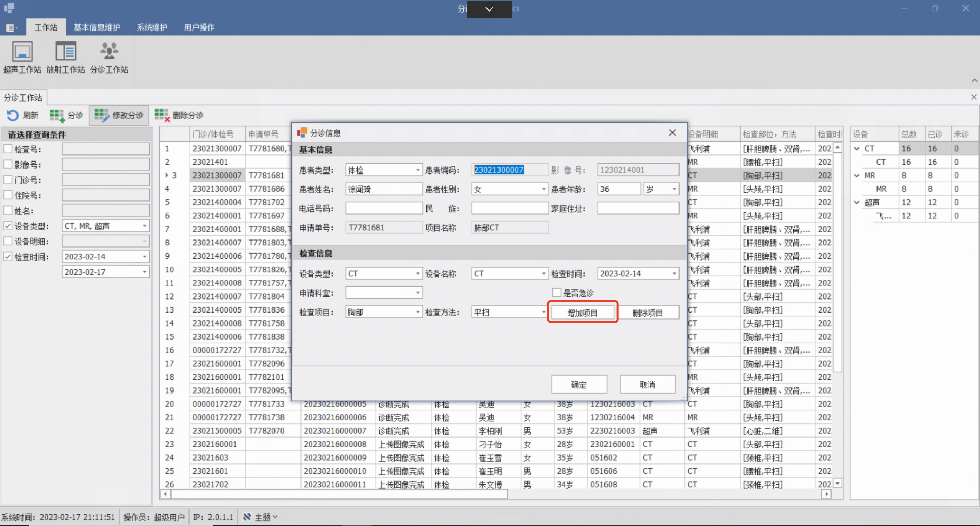Click the 患者年龄 age field showing 36

pyautogui.click(x=619, y=189)
